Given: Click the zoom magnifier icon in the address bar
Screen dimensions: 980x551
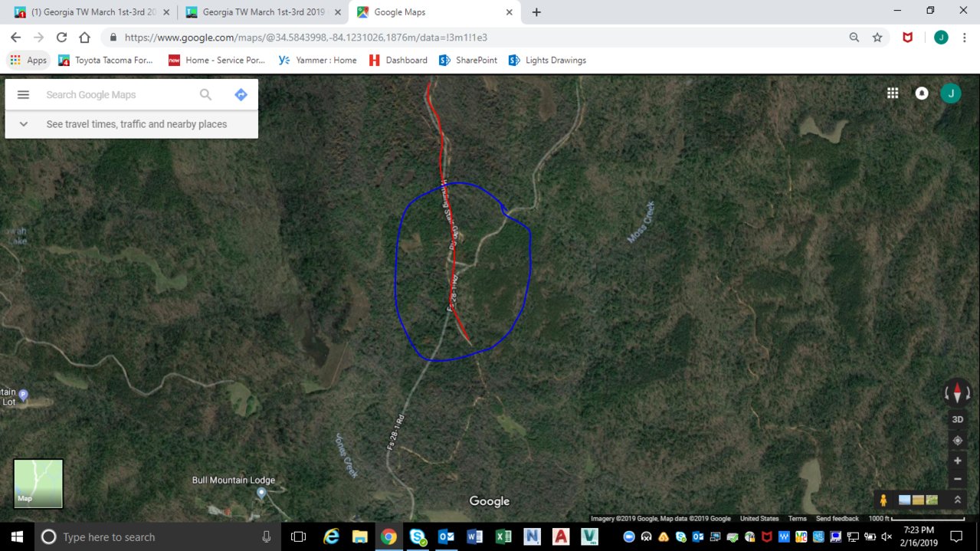Looking at the screenshot, I should tap(854, 37).
